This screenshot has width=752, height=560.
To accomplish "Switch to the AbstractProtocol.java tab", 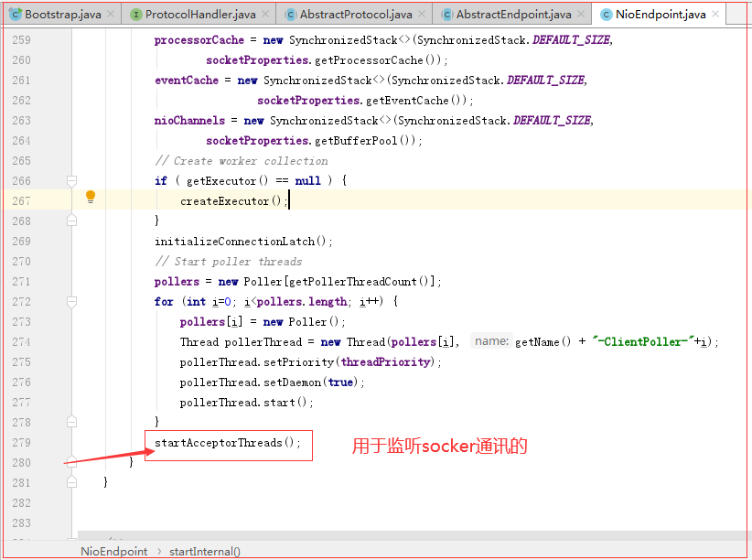I will click(356, 15).
